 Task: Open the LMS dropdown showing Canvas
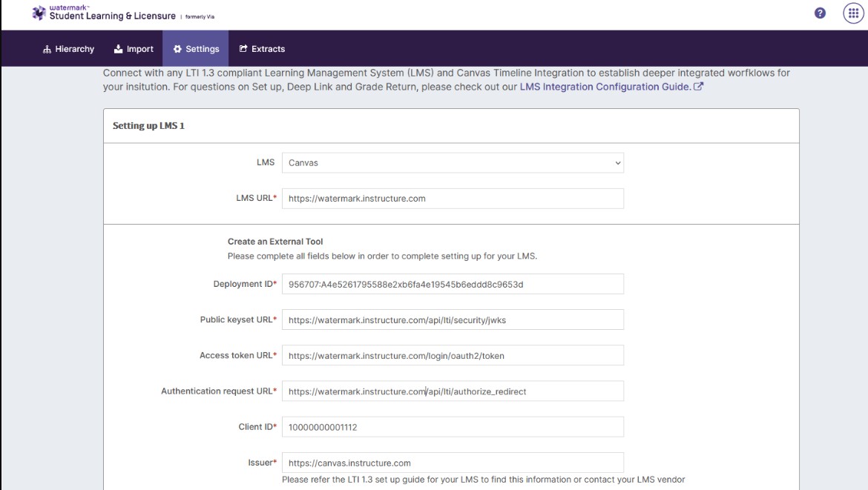453,162
